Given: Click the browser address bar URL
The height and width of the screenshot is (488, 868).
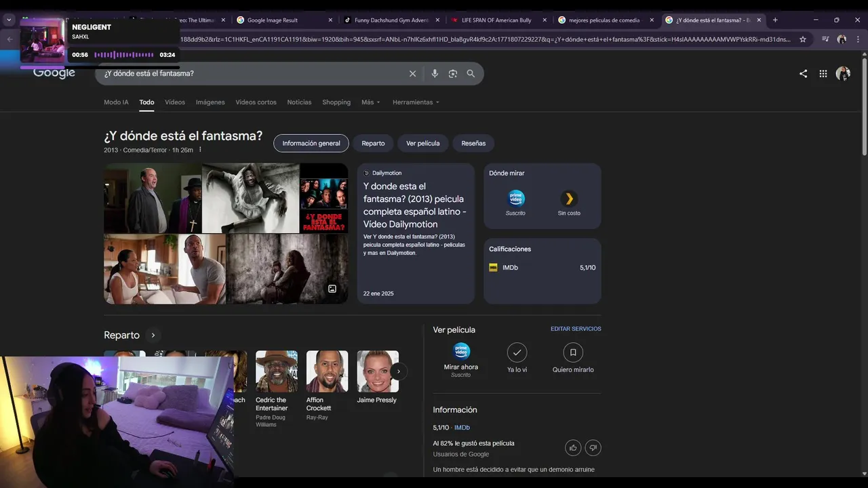Looking at the screenshot, I should point(485,39).
